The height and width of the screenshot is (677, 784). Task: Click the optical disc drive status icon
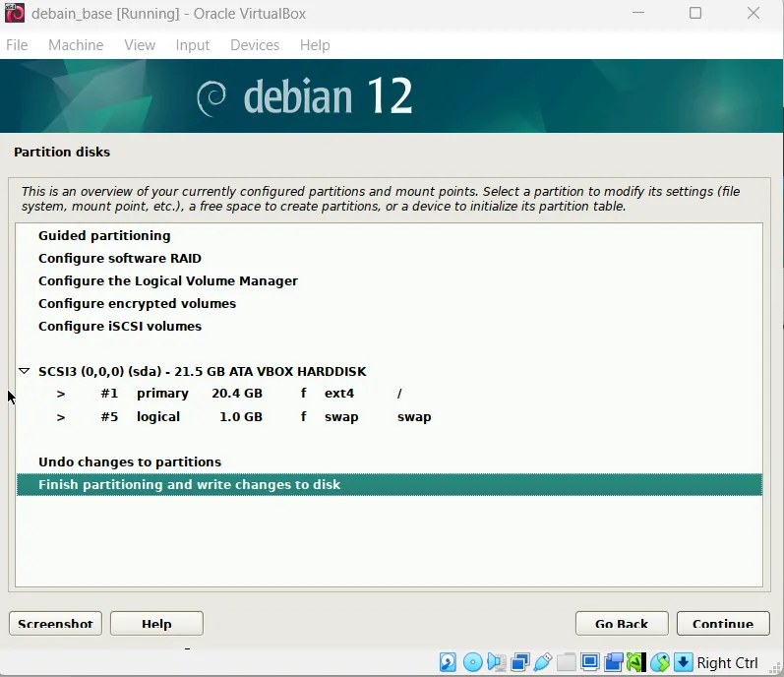[472, 662]
